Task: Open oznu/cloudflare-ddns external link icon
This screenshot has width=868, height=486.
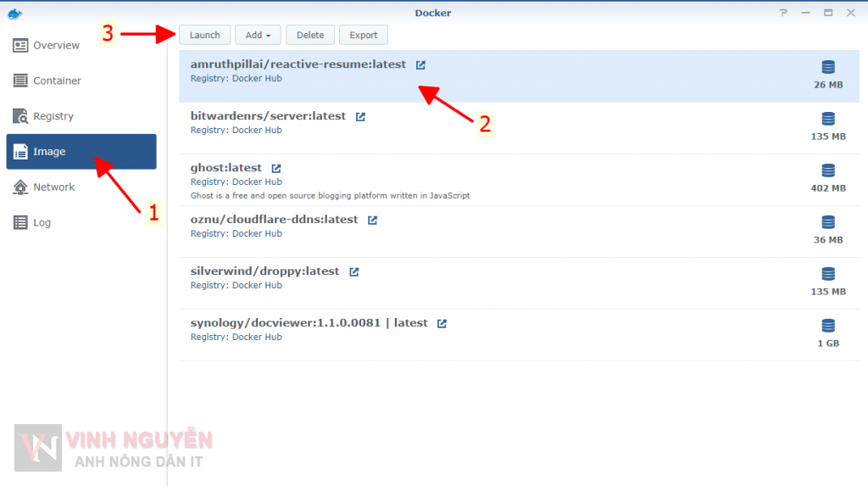Action: [x=372, y=220]
